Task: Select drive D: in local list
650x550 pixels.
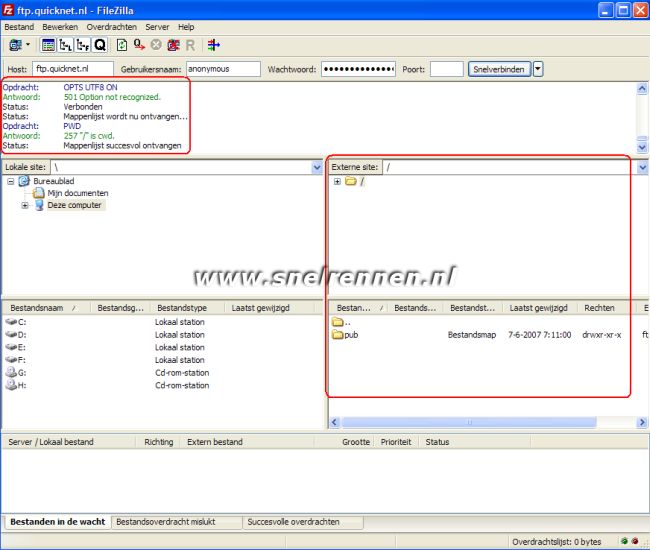Action: point(16,334)
